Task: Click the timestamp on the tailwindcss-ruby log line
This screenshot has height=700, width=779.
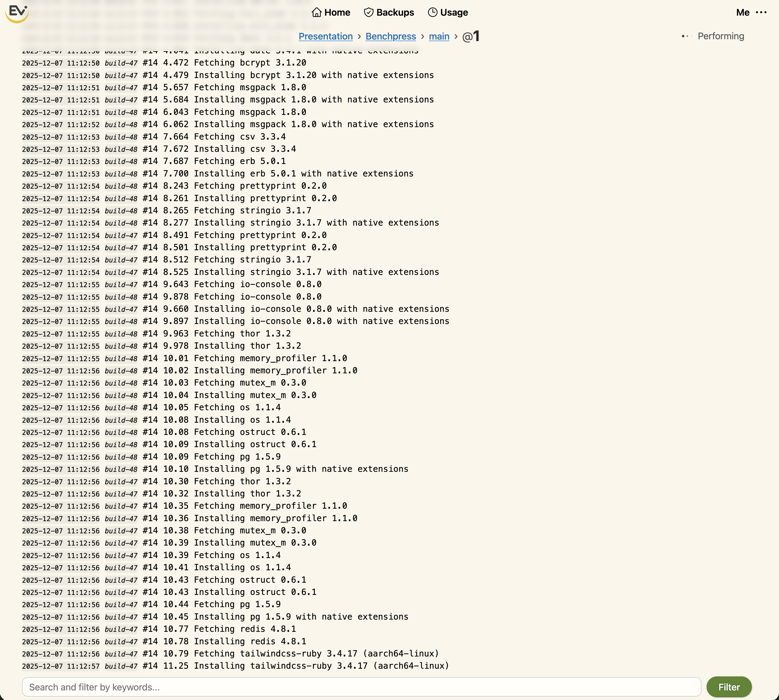Action: click(x=61, y=654)
